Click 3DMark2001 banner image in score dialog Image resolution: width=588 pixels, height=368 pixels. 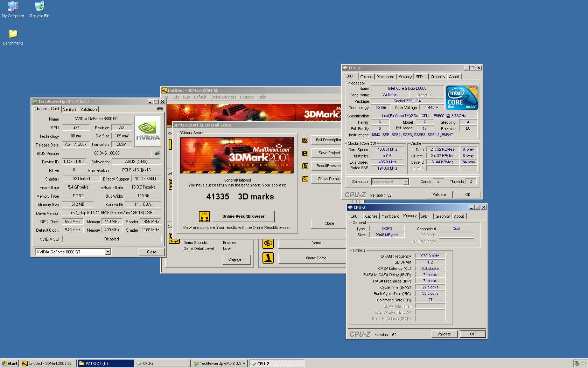coord(237,155)
